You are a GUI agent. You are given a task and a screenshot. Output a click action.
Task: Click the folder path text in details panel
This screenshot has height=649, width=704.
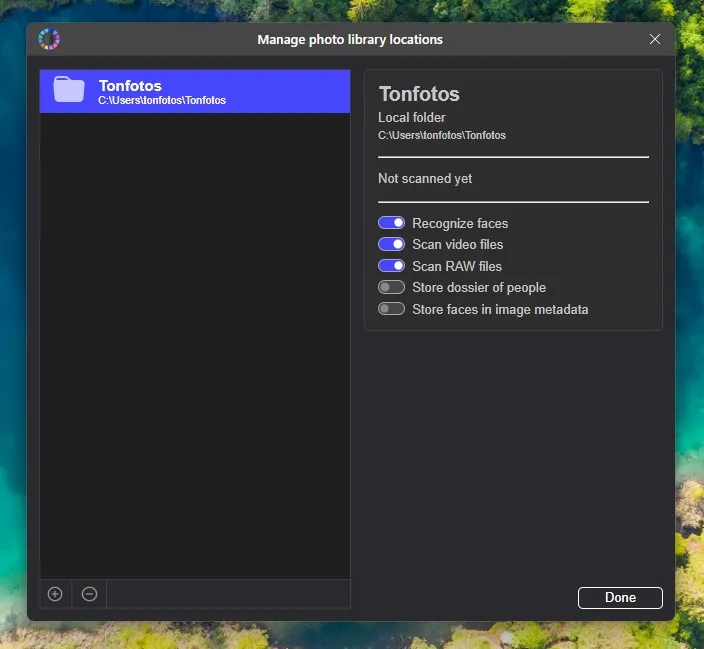pyautogui.click(x=442, y=135)
